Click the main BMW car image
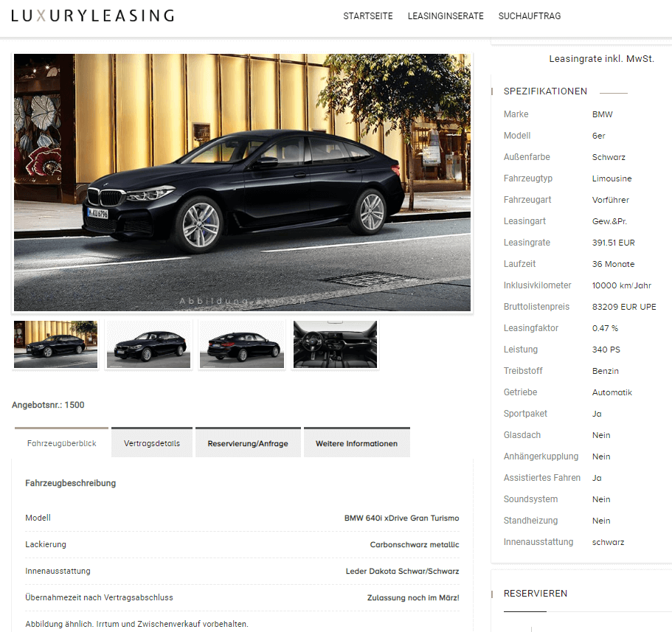 (x=242, y=183)
